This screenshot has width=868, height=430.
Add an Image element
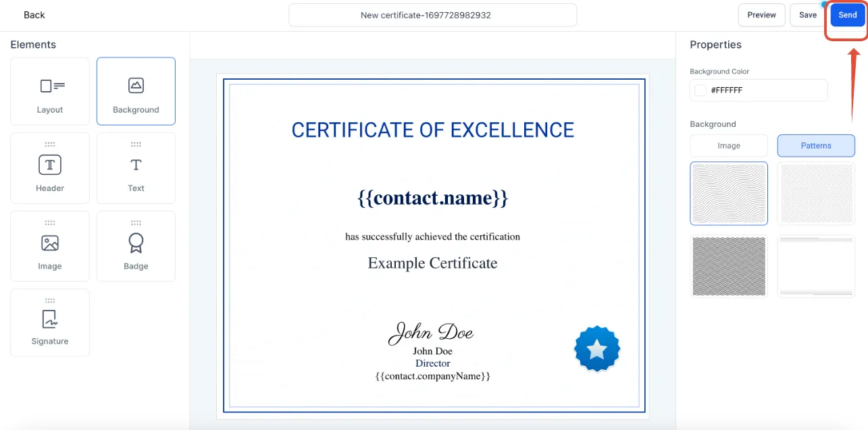click(50, 246)
